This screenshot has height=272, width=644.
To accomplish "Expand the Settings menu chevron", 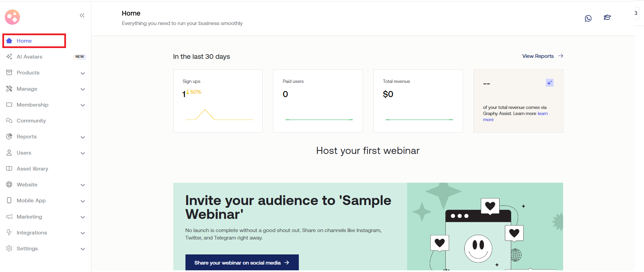I will click(83, 249).
